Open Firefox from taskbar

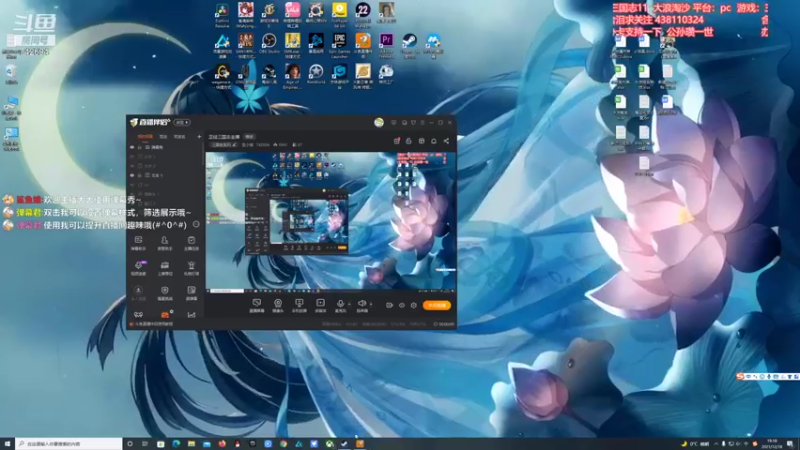(x=222, y=444)
